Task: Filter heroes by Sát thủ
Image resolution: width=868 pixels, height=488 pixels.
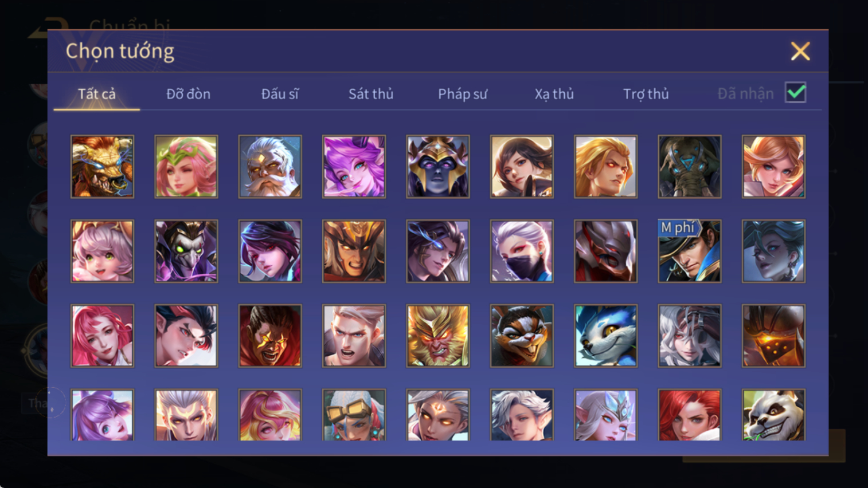Action: click(x=371, y=94)
